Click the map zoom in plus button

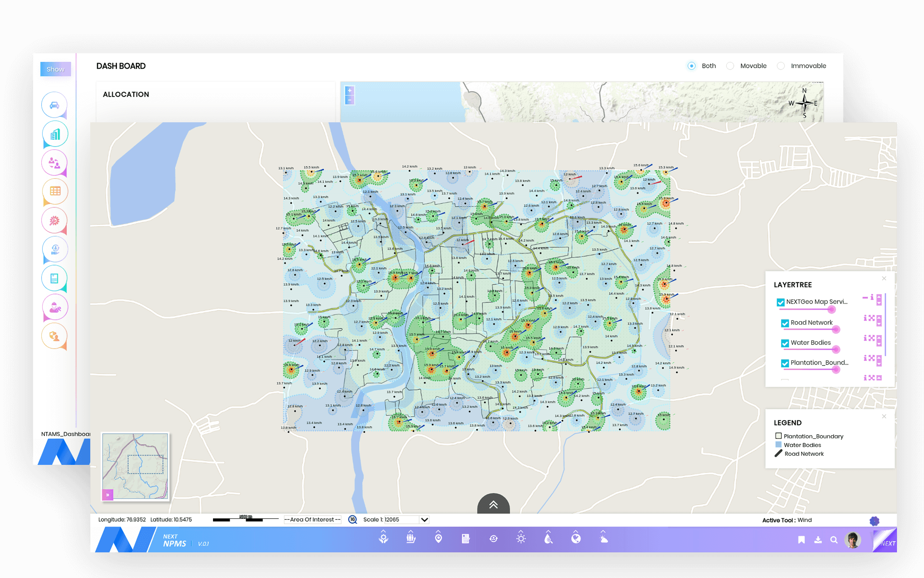coord(350,91)
